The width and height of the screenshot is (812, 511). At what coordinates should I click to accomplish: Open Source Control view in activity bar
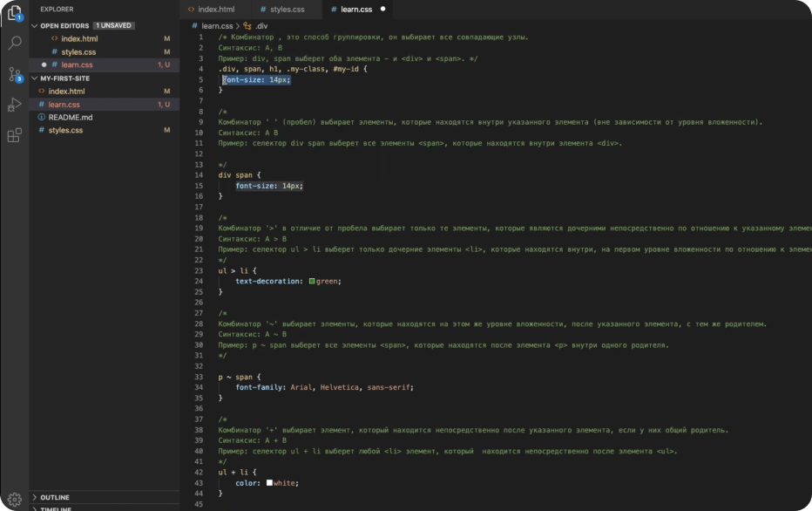(15, 75)
